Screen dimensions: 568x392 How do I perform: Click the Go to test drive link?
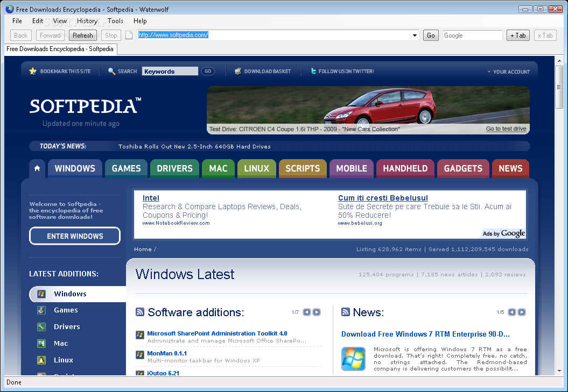(506, 129)
